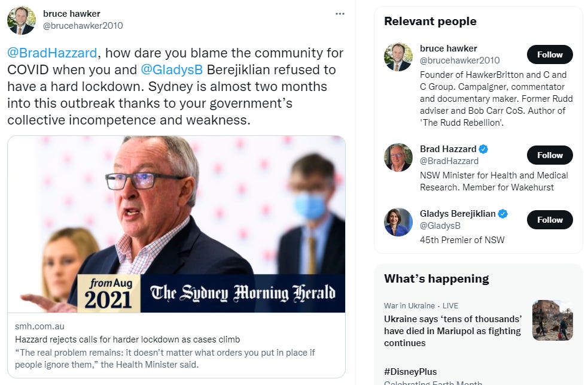Open the @GladysB mention in the tweet
This screenshot has height=385, width=588.
[x=172, y=70]
